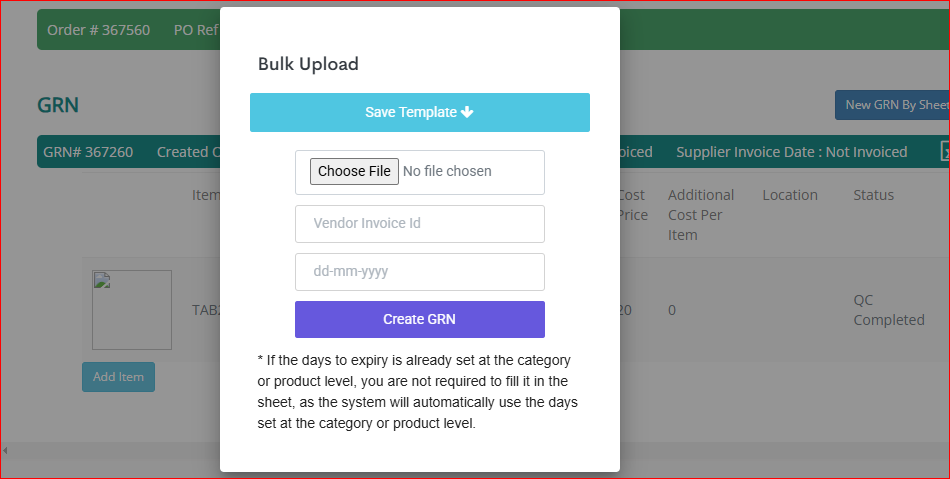Click the New GRN By Sheet button
Image resolution: width=950 pixels, height=479 pixels.
click(892, 105)
